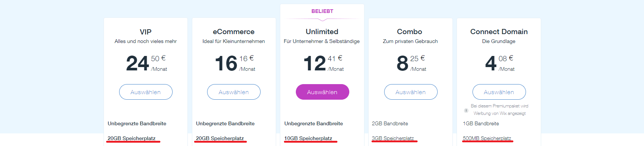Click the underlined 10GB Speicherplatz feature

click(x=308, y=138)
